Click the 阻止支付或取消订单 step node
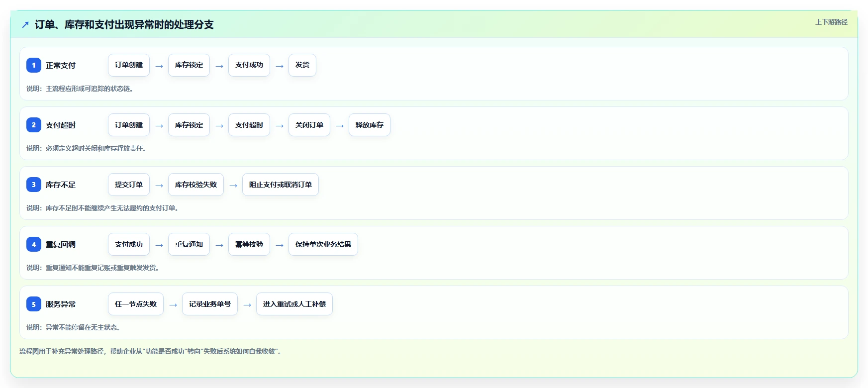The image size is (868, 388). (x=281, y=185)
